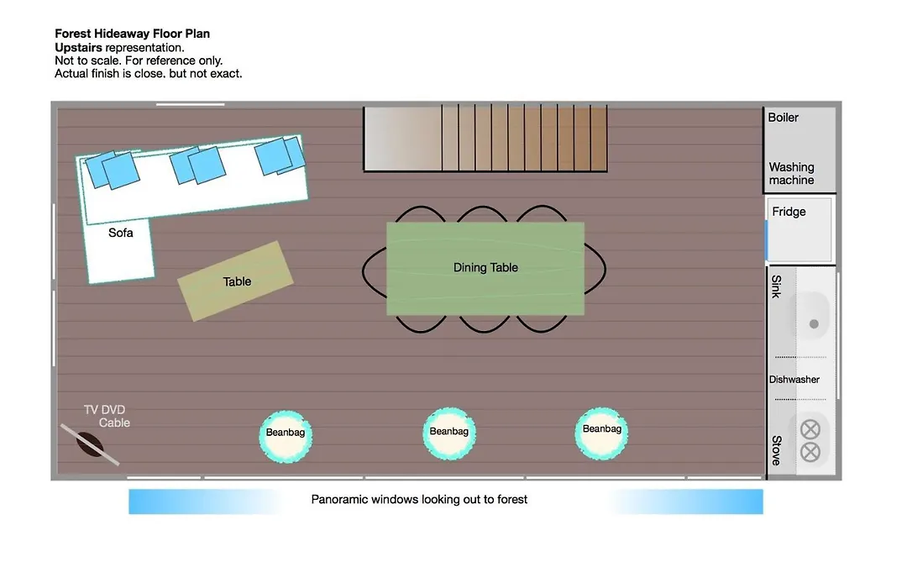Click the middle blue cushion pair on sofa
This screenshot has height=588, width=907.
pos(198,165)
